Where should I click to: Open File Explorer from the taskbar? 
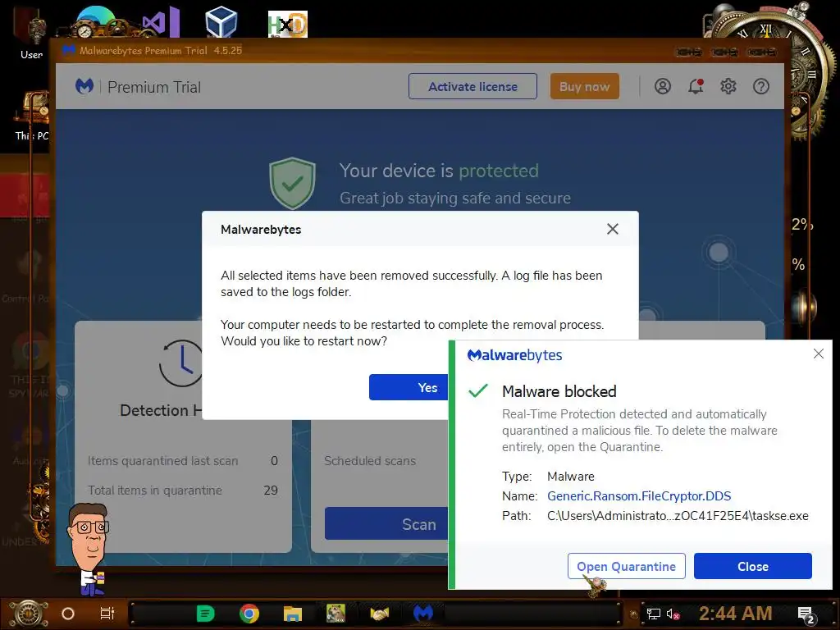(293, 614)
